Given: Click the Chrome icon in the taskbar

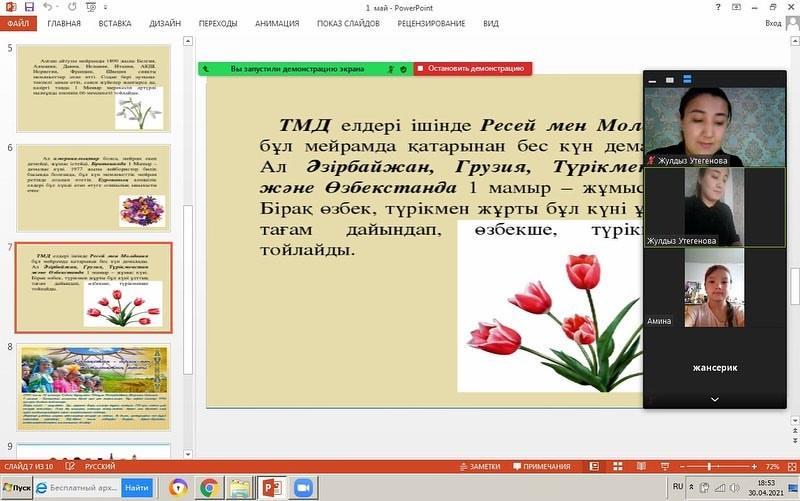Looking at the screenshot, I should pos(209,488).
